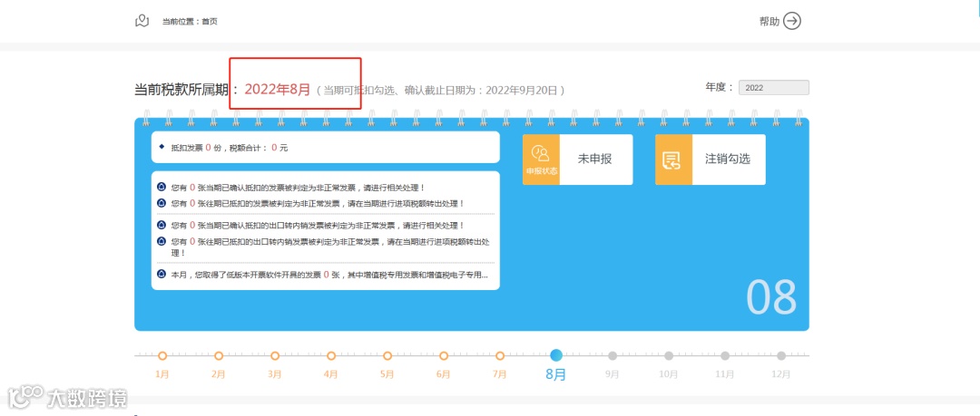Select 6月 marker on the month timeline
Image resolution: width=980 pixels, height=416 pixels.
(443, 356)
